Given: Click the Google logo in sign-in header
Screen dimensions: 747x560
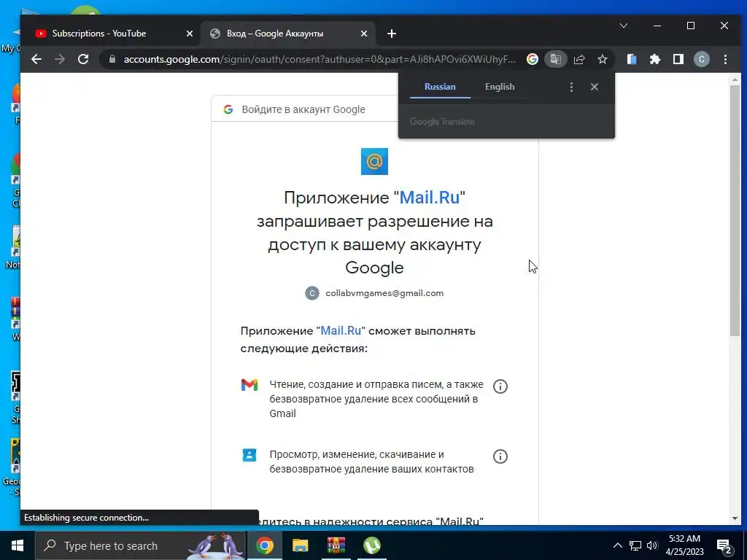Looking at the screenshot, I should tap(228, 109).
